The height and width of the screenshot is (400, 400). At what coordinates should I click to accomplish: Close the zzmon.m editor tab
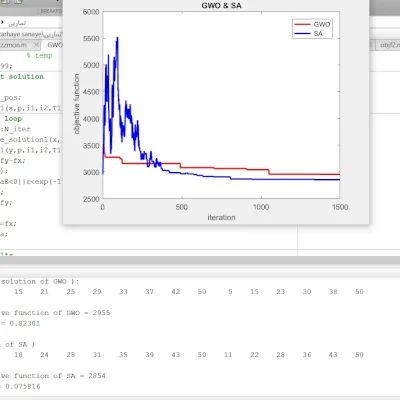click(36, 45)
